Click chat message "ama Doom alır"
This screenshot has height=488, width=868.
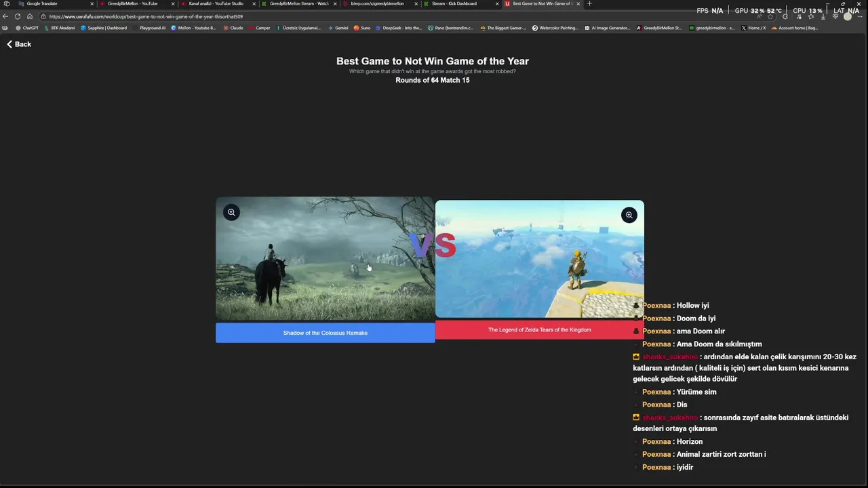pyautogui.click(x=701, y=331)
